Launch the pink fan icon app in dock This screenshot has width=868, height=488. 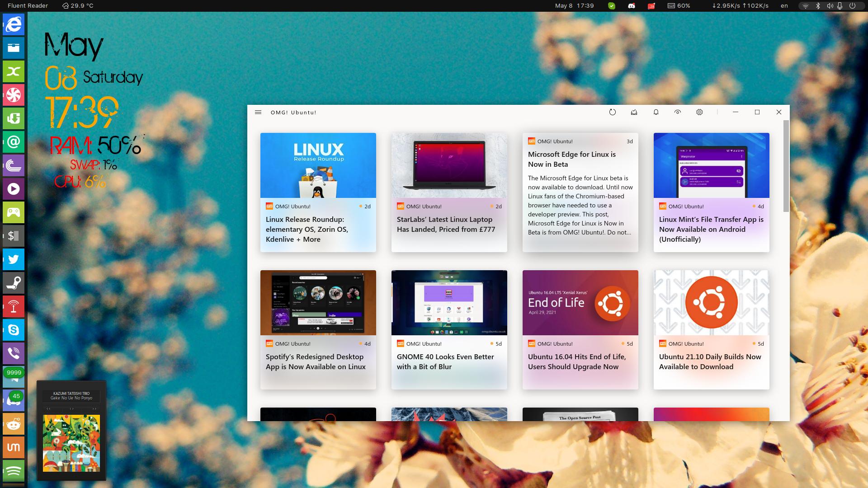(14, 95)
